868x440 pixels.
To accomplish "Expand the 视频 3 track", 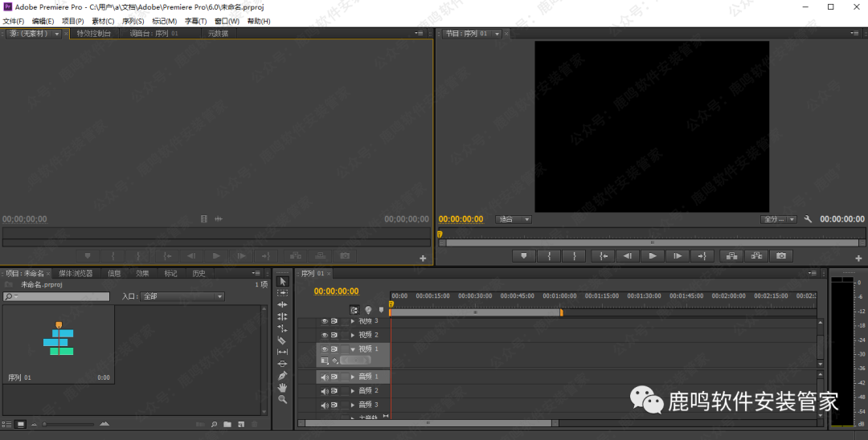I will [x=352, y=321].
